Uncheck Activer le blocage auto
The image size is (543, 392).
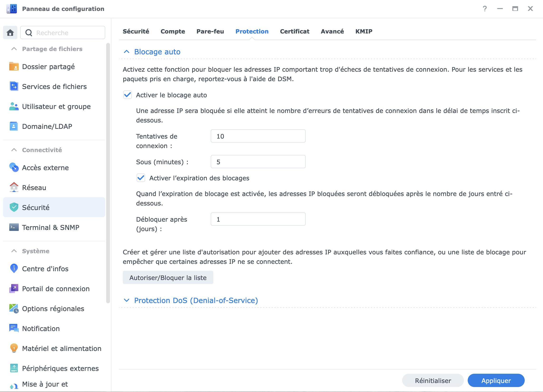(127, 95)
